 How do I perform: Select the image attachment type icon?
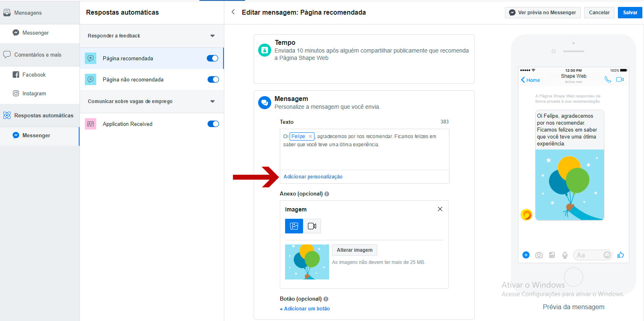[294, 226]
